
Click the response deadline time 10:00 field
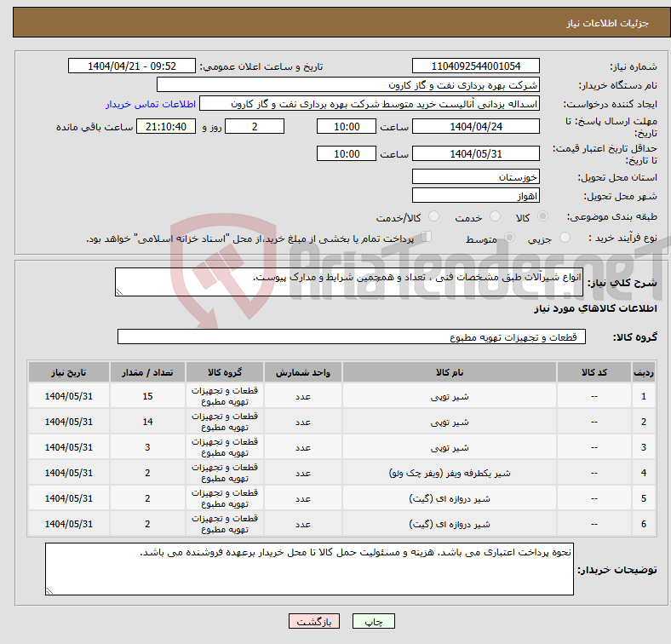click(347, 126)
